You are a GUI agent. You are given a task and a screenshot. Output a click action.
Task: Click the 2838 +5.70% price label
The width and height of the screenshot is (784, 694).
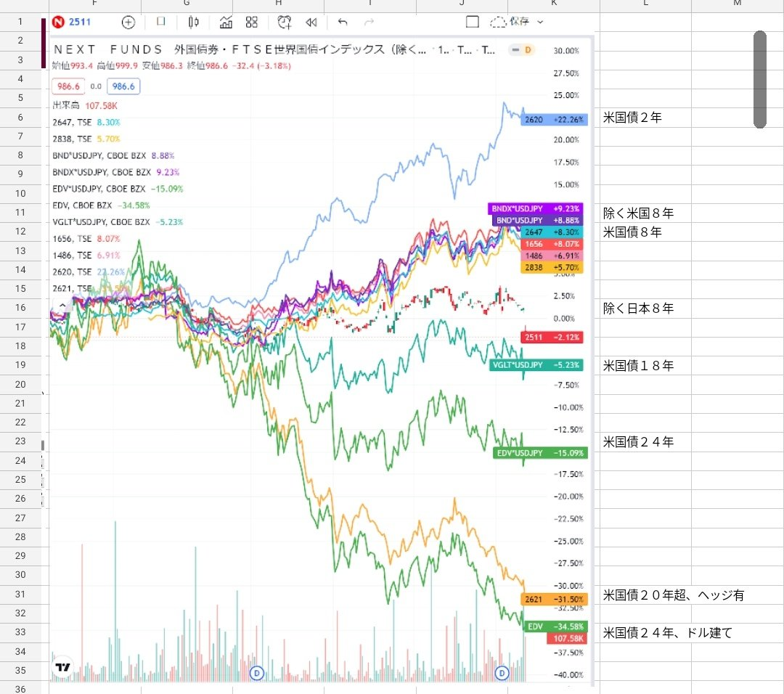click(552, 267)
